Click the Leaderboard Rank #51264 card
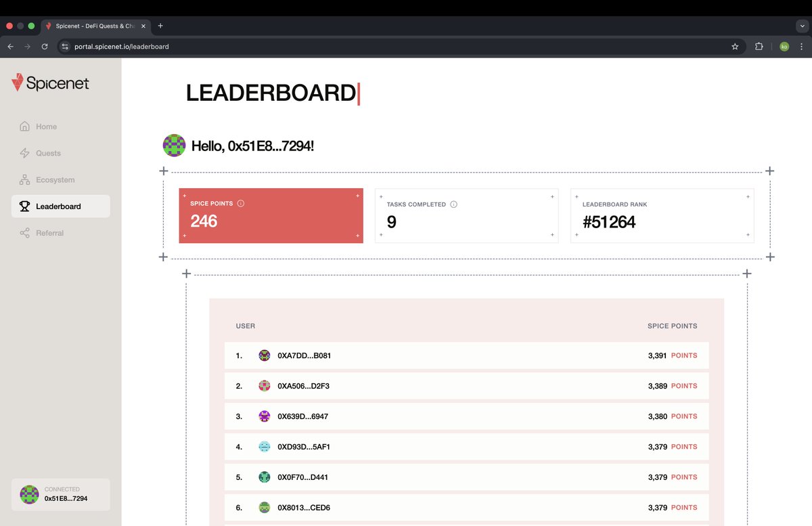Screen dimensions: 812x526 (x=662, y=215)
